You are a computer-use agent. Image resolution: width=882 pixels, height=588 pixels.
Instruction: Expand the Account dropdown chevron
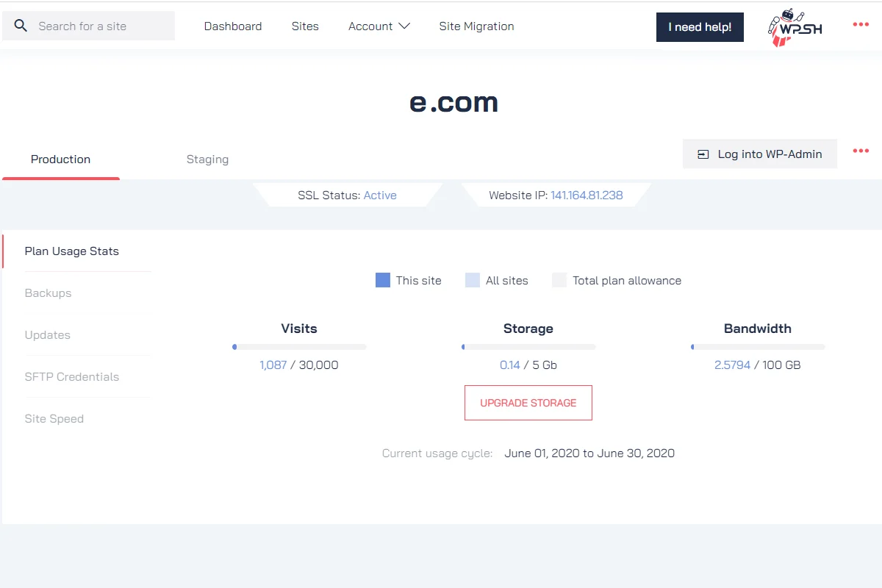[404, 26]
